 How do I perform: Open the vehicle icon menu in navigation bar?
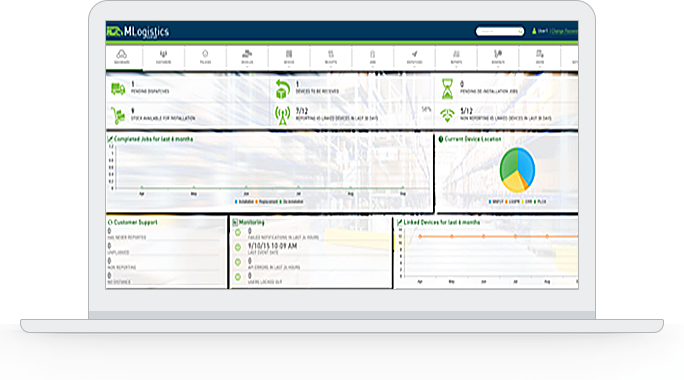pyautogui.click(x=247, y=57)
